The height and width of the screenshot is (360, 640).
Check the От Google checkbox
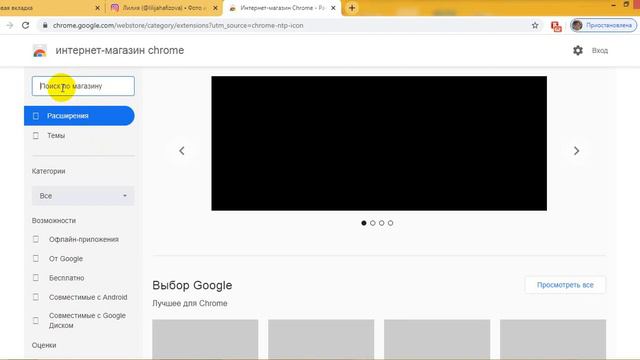pyautogui.click(x=36, y=258)
